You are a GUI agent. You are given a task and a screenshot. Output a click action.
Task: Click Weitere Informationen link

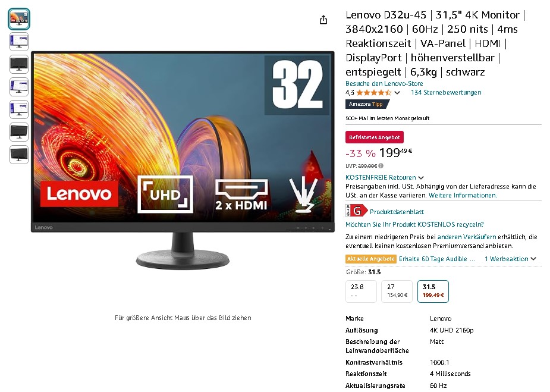coord(463,195)
